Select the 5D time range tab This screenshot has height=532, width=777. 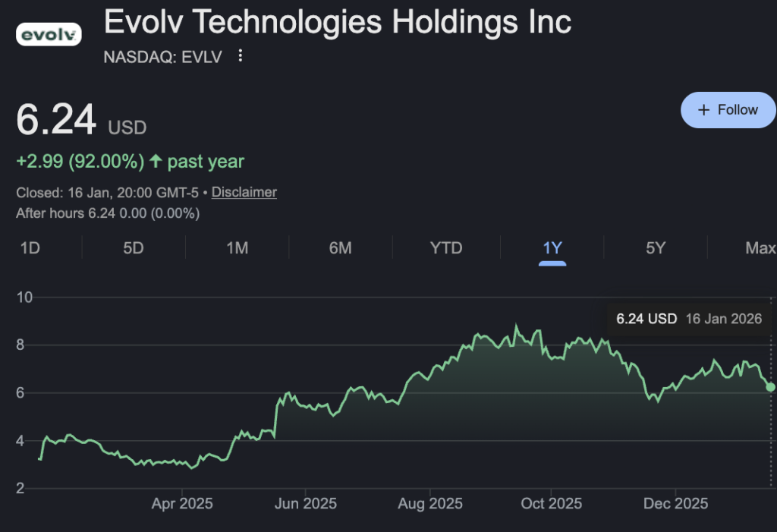[134, 248]
